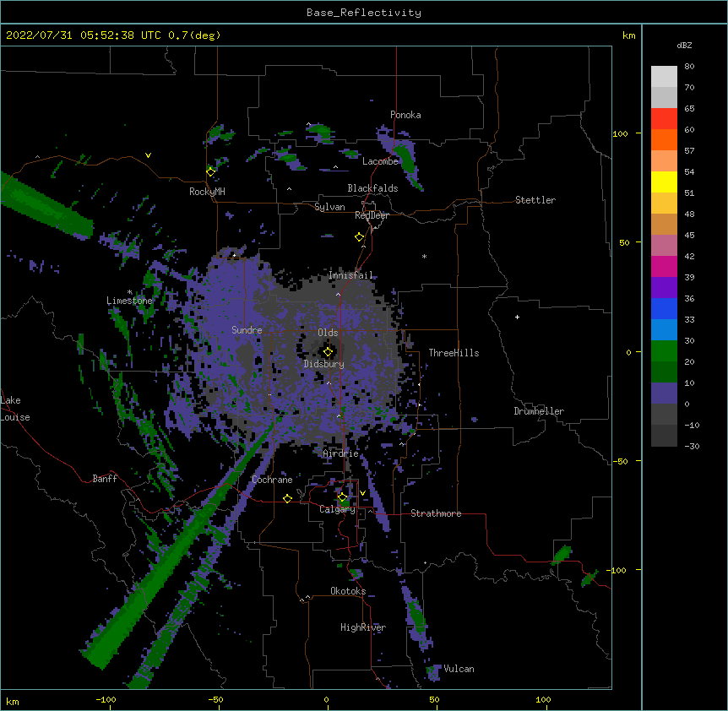Click the Ponoka city label
The height and width of the screenshot is (711, 728).
click(x=405, y=115)
